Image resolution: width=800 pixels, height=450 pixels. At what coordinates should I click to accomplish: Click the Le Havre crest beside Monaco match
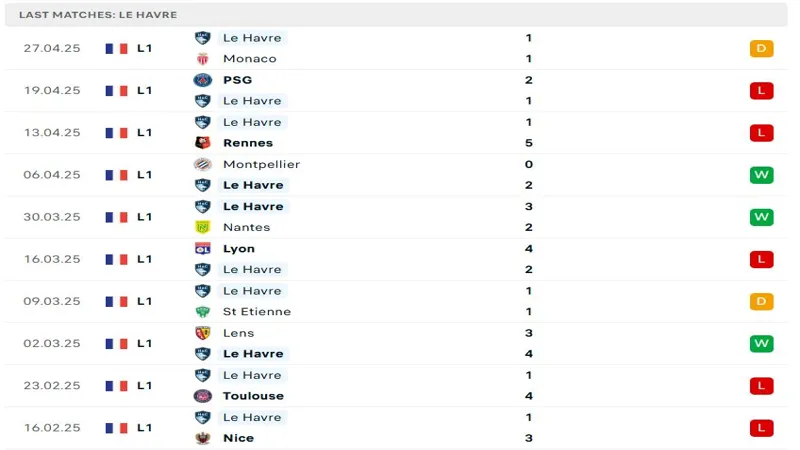pos(203,38)
